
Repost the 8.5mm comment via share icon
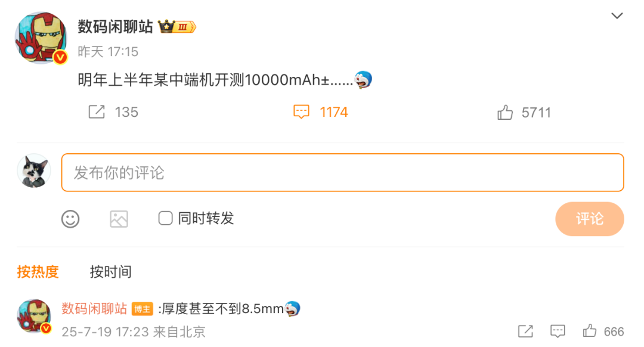pyautogui.click(x=525, y=331)
